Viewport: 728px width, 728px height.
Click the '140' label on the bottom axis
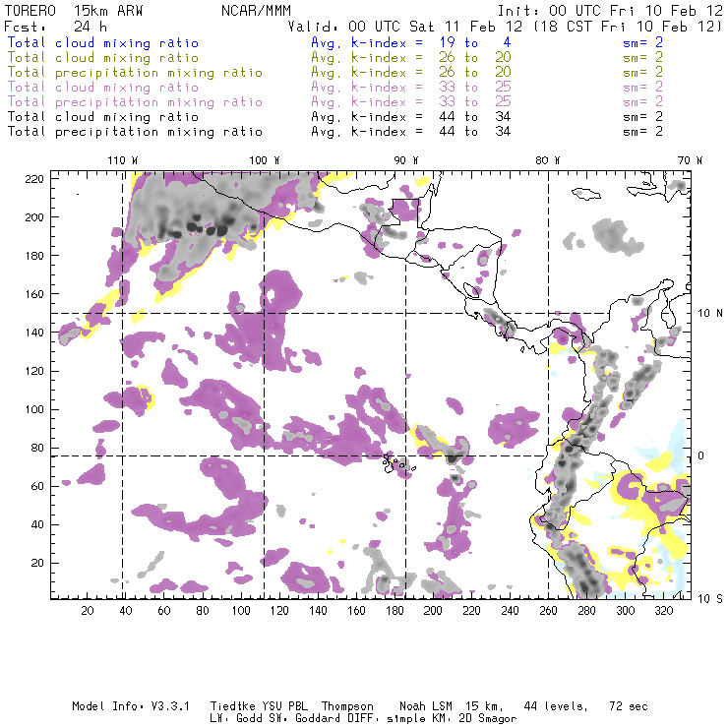318,611
